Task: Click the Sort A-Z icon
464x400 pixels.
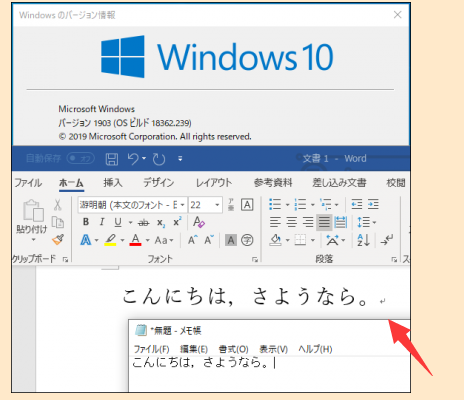Action: 363,240
